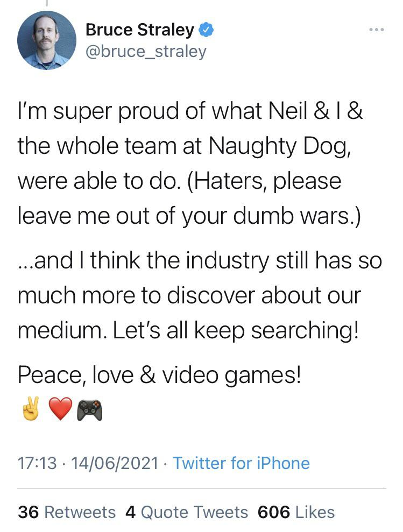
Task: Click the 17:13 tweet time
Action: tap(37, 463)
